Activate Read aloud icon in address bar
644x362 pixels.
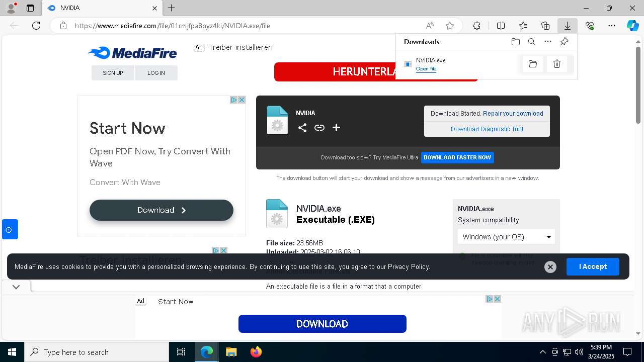click(x=430, y=26)
